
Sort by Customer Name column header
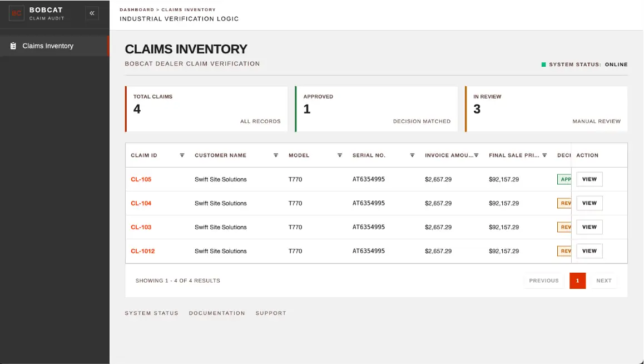(x=221, y=155)
